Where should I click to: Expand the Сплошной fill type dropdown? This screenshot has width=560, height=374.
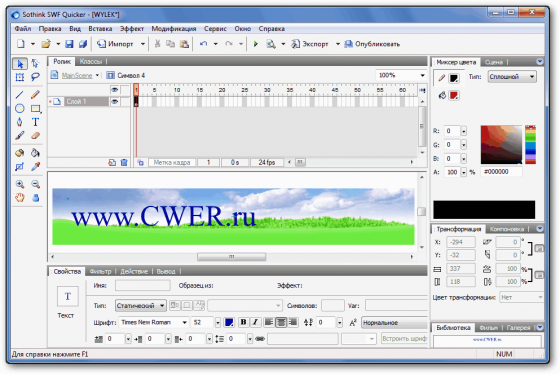[x=532, y=76]
